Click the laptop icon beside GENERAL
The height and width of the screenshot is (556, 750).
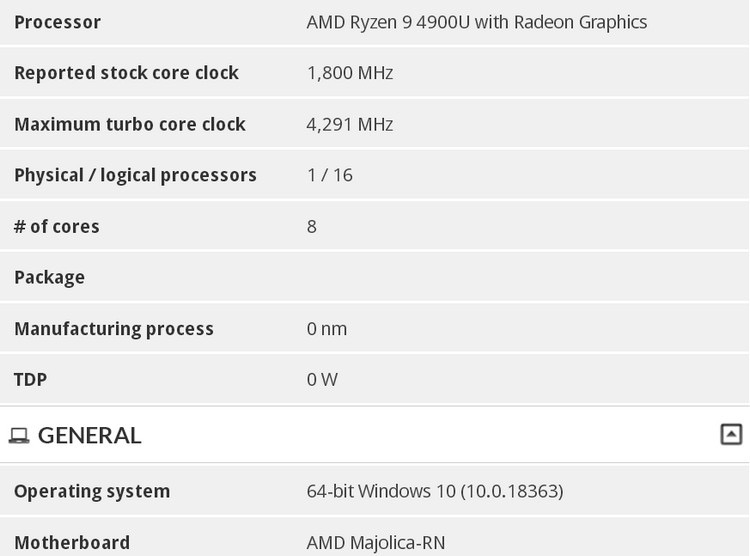coord(19,436)
